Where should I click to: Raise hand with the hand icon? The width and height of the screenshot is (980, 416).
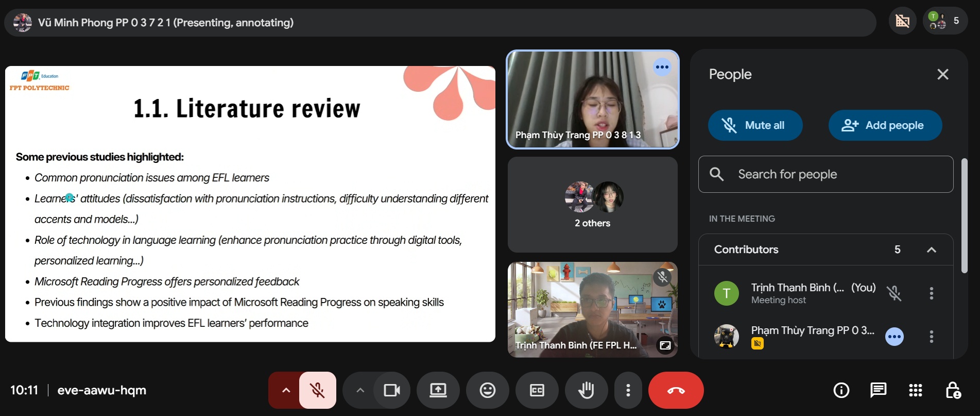[x=586, y=390]
